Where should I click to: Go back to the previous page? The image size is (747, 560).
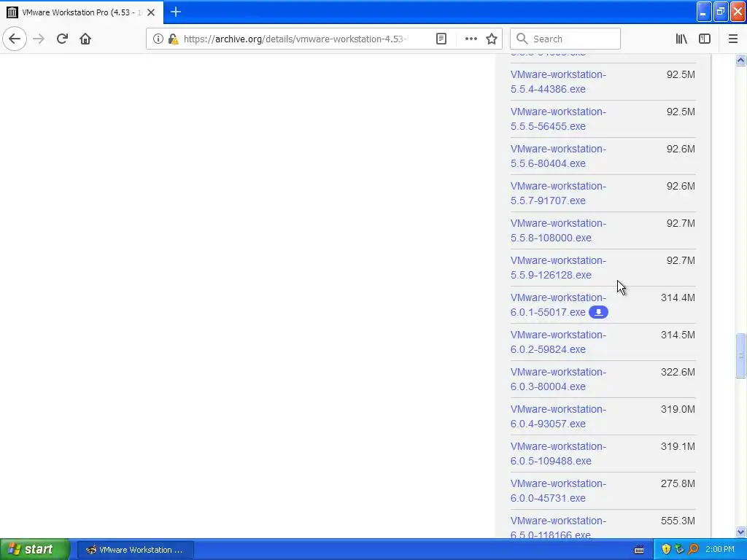[x=15, y=39]
